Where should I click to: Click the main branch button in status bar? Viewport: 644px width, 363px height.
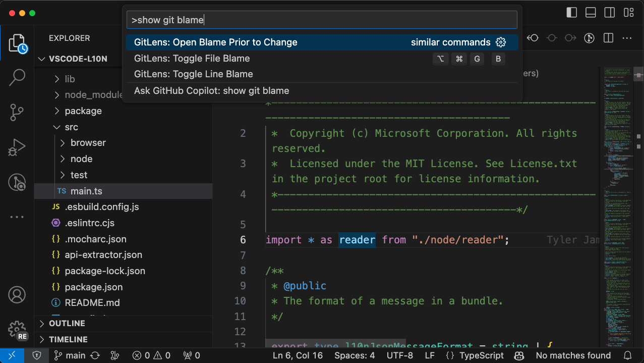(x=70, y=355)
